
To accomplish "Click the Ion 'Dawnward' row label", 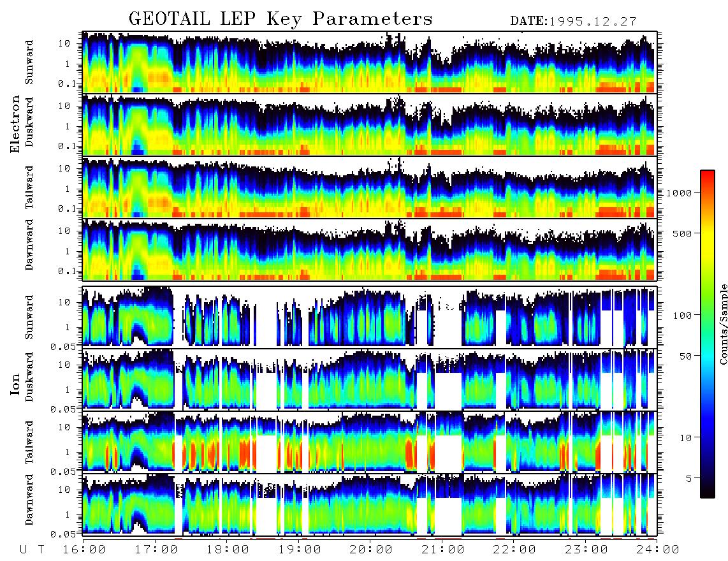I will [x=29, y=500].
